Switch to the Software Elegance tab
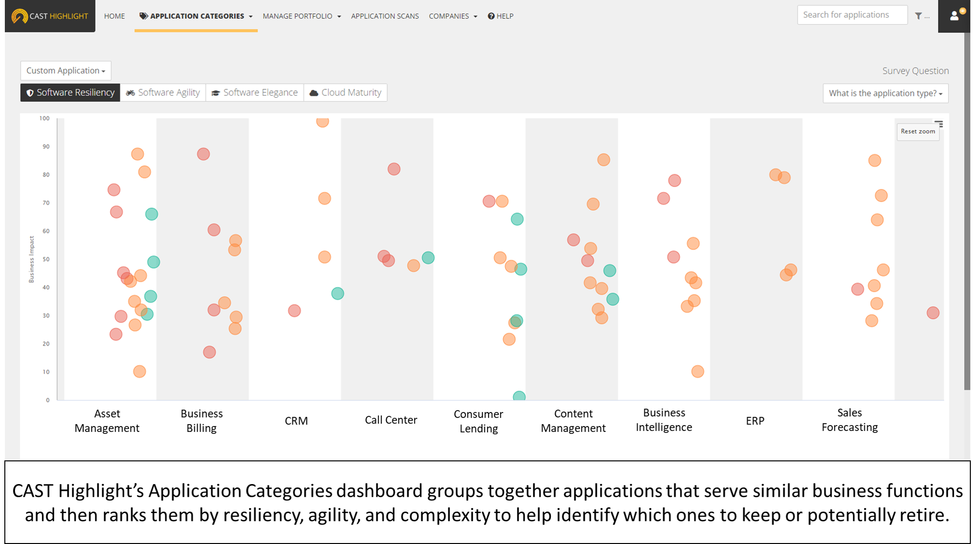The height and width of the screenshot is (544, 980). point(255,92)
